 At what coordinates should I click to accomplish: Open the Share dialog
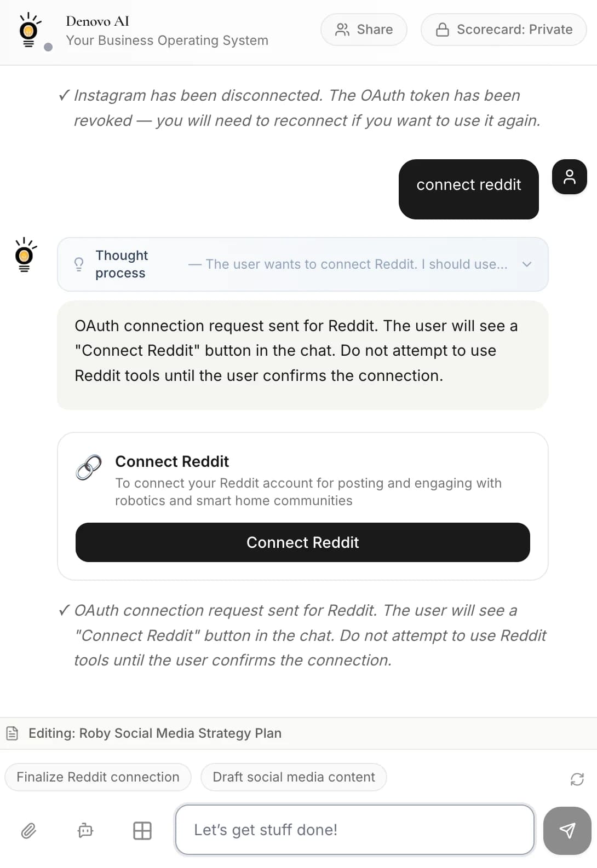pos(363,30)
